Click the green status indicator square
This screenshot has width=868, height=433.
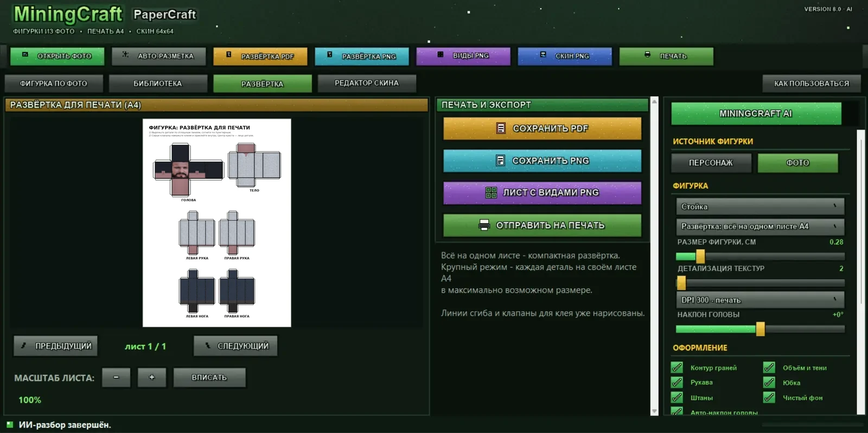(10, 424)
